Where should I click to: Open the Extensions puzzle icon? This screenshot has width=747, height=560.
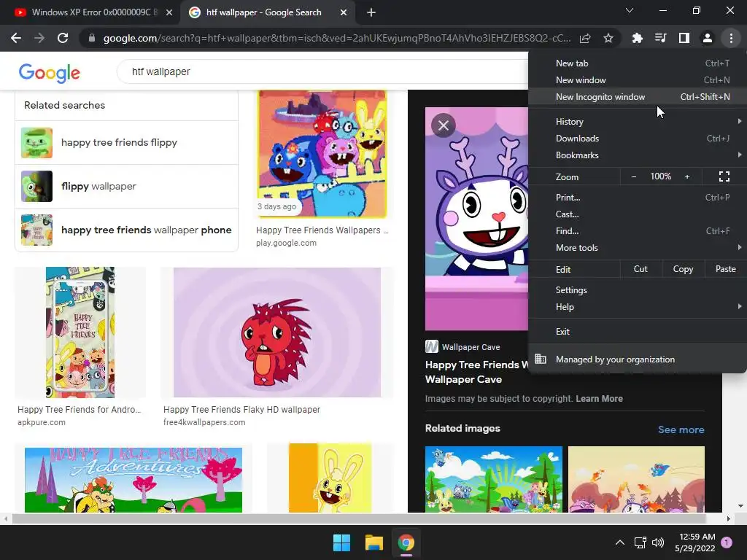[637, 38]
